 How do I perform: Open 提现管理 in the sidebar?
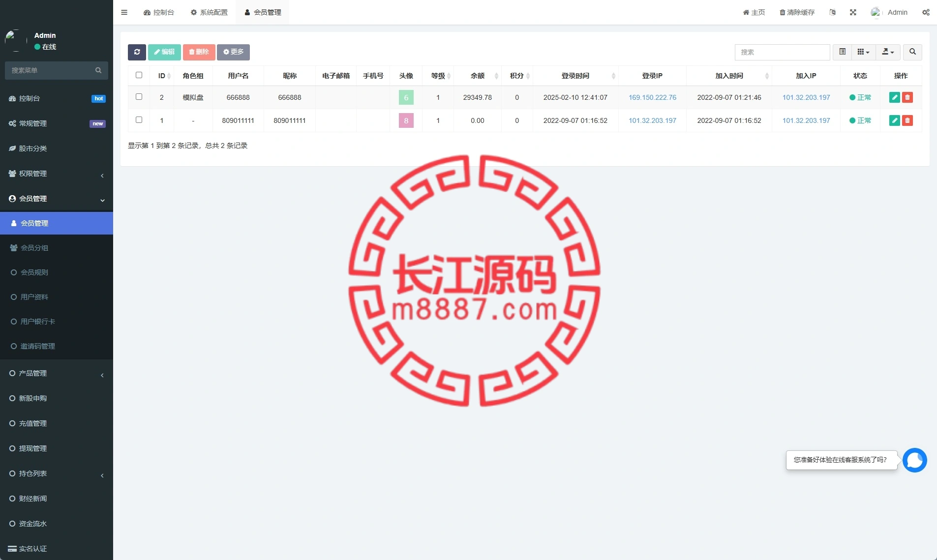57,448
